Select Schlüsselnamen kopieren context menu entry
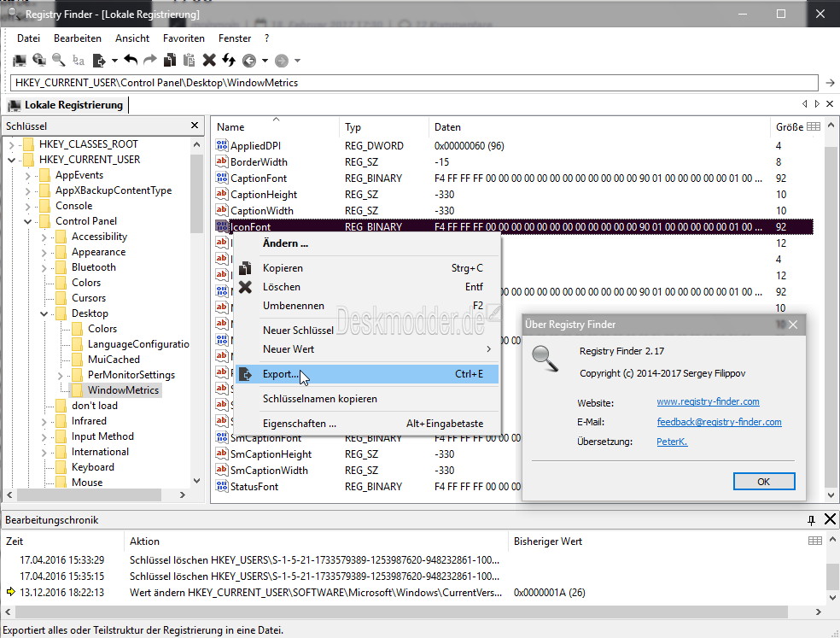This screenshot has width=840, height=638. pos(367,398)
